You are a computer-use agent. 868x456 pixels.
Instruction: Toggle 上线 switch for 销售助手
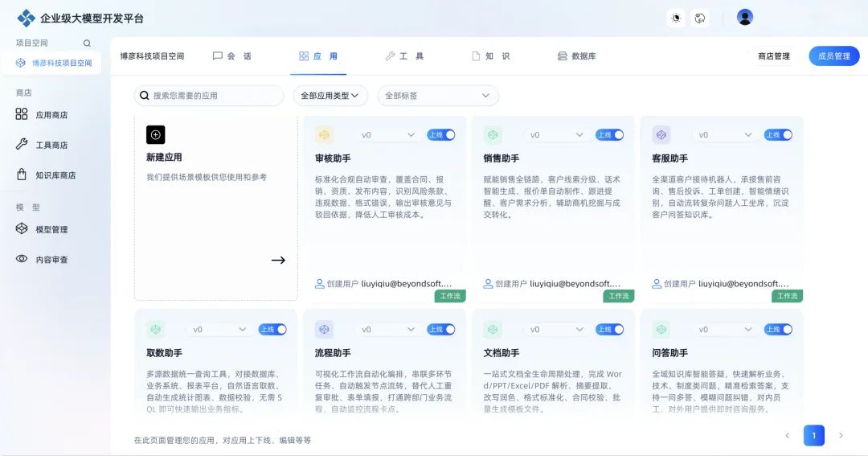609,134
